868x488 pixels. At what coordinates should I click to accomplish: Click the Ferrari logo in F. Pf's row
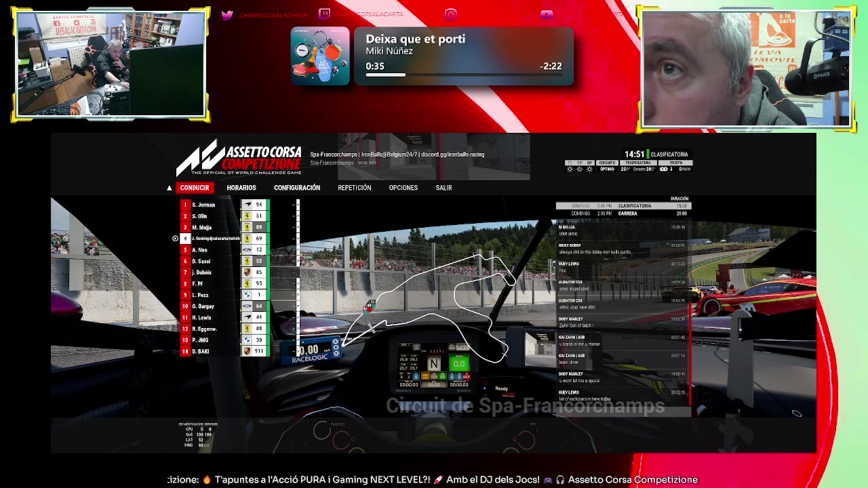(x=248, y=284)
